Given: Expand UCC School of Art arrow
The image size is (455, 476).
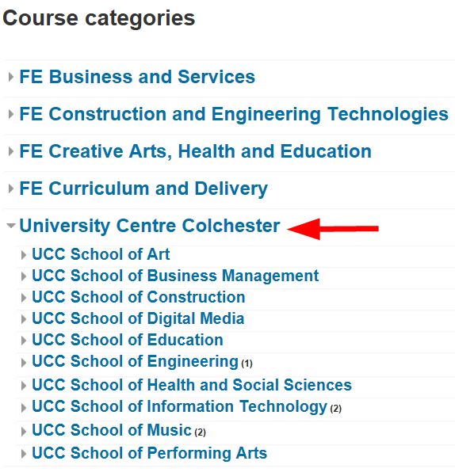Looking at the screenshot, I should (24, 255).
